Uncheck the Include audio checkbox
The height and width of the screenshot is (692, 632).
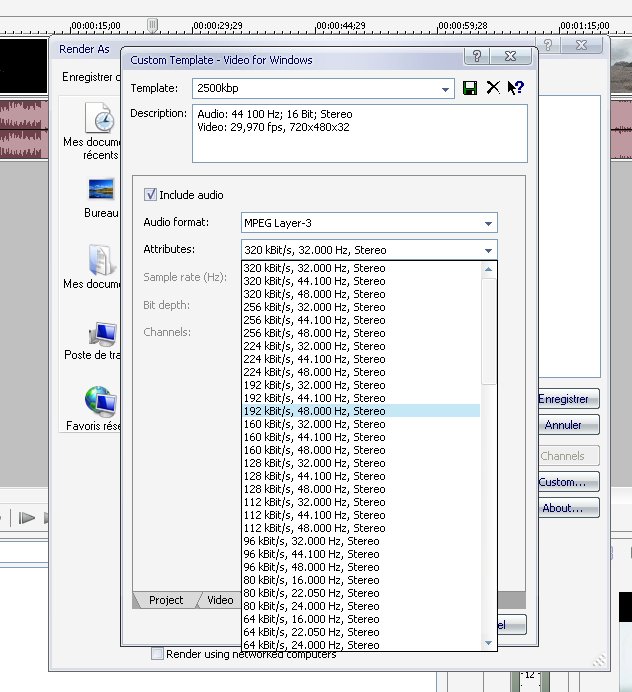tap(151, 195)
